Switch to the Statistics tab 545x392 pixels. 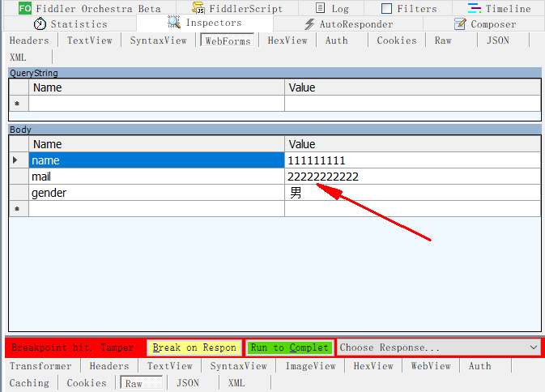[70, 24]
